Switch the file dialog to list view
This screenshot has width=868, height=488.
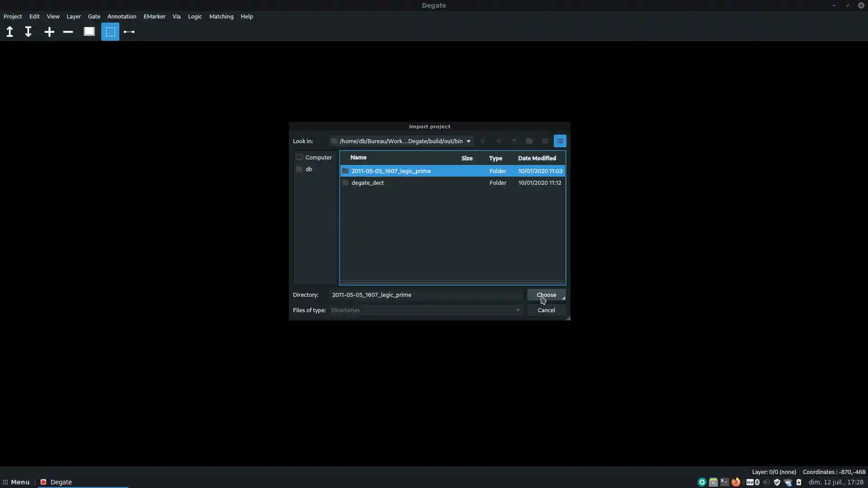coord(545,141)
